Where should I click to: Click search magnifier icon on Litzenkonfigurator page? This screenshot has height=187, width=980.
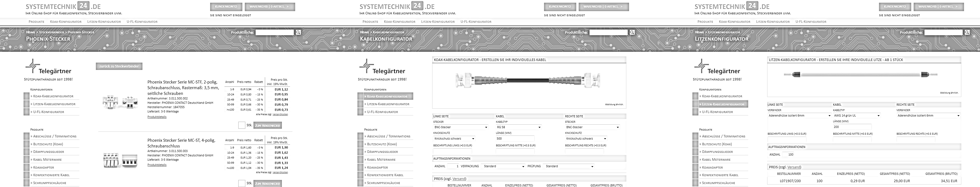coord(967,32)
